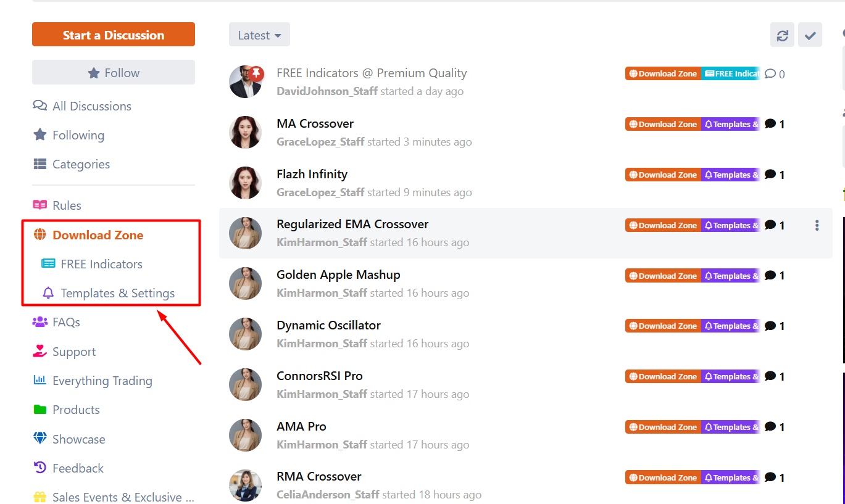
Task: Open the three-dot menu on Regularized EMA Crossover
Action: [x=817, y=225]
